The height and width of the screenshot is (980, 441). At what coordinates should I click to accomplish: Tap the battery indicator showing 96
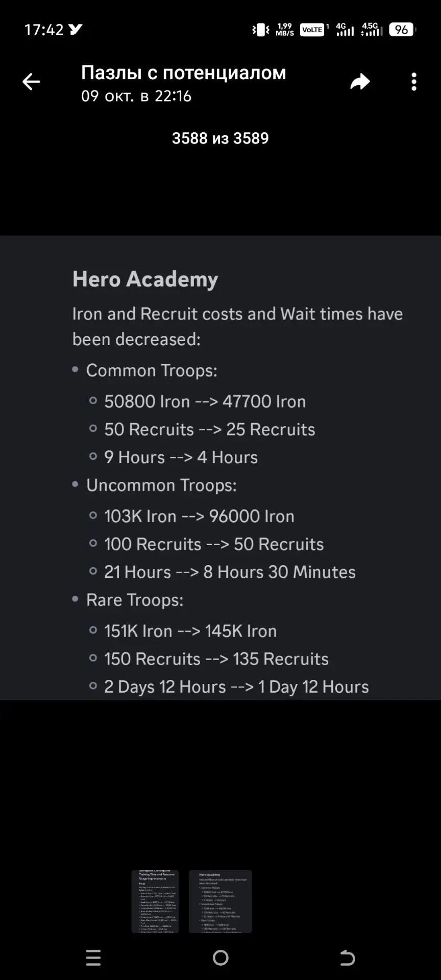point(403,30)
